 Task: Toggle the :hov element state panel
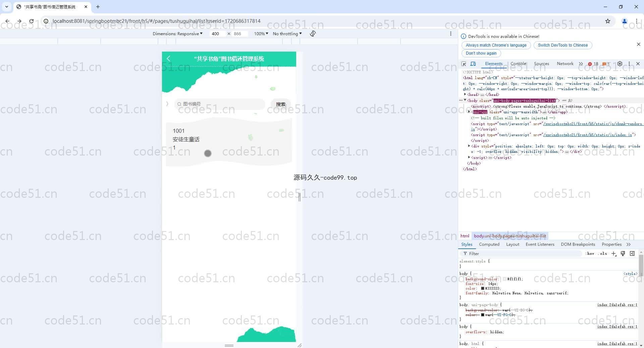click(590, 253)
